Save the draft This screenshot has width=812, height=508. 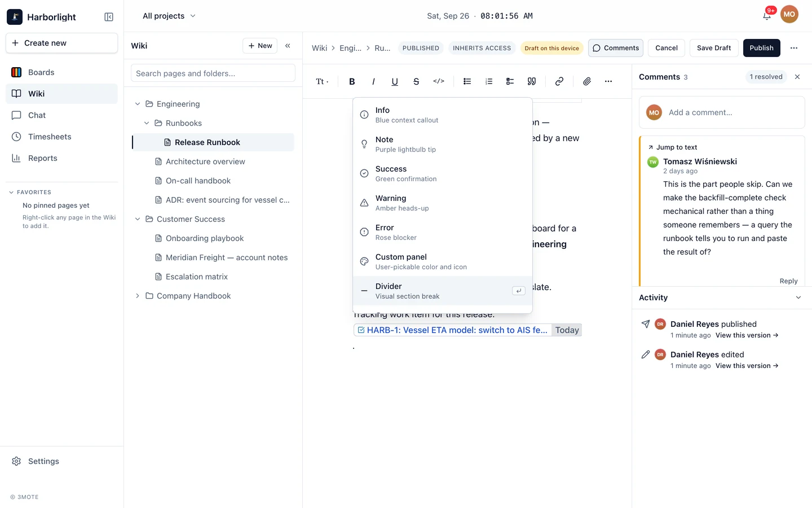714,48
